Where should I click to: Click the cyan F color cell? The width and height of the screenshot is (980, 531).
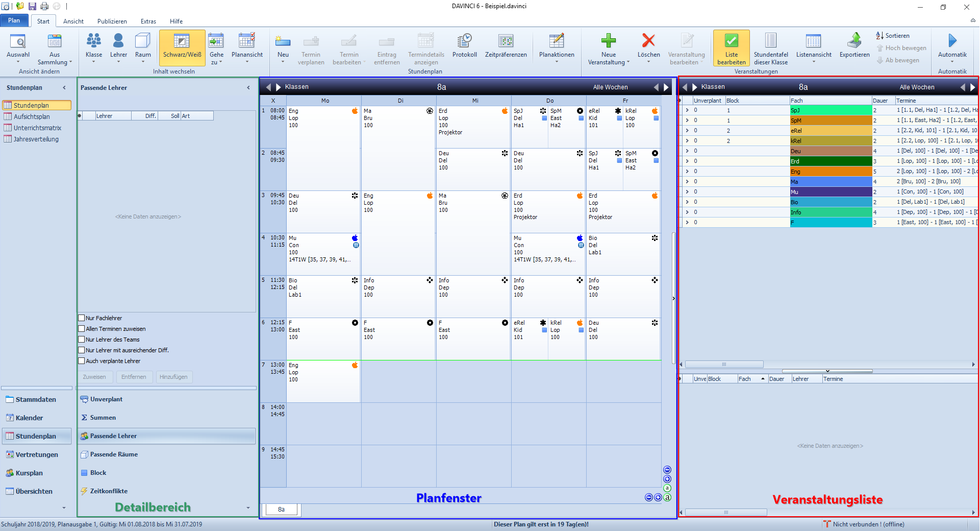point(831,223)
